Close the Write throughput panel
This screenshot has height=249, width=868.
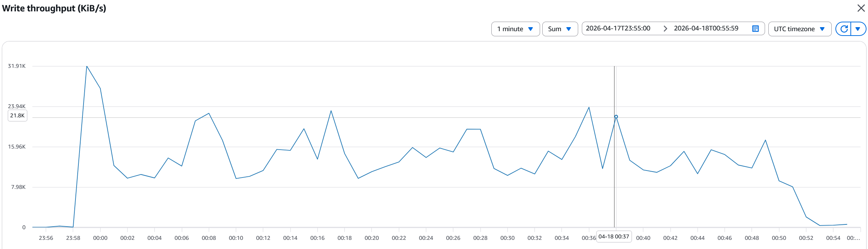pos(861,8)
